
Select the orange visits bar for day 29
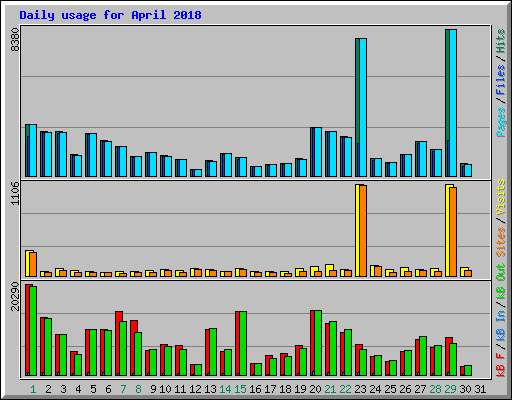453,232
